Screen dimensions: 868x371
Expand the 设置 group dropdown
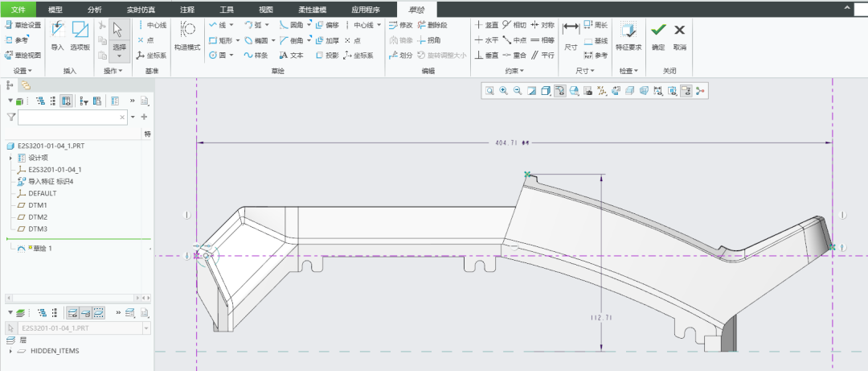click(23, 71)
